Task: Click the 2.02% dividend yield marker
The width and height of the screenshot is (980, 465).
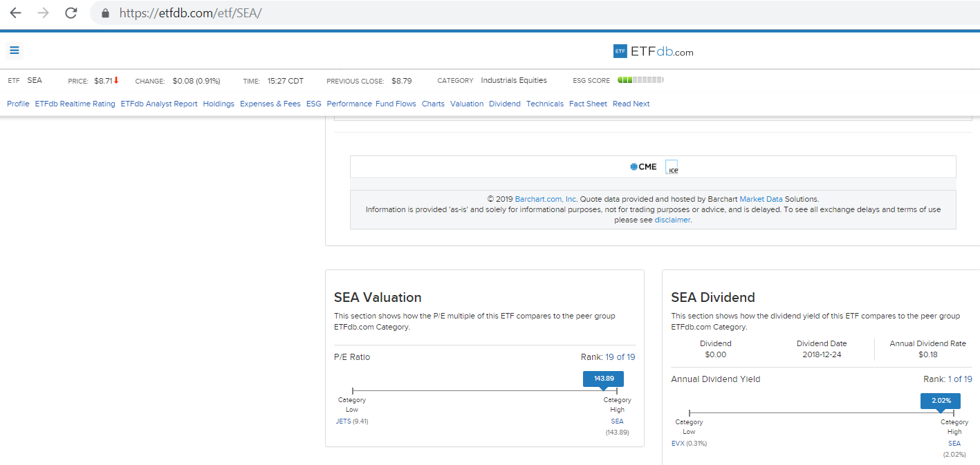Action: coord(941,401)
